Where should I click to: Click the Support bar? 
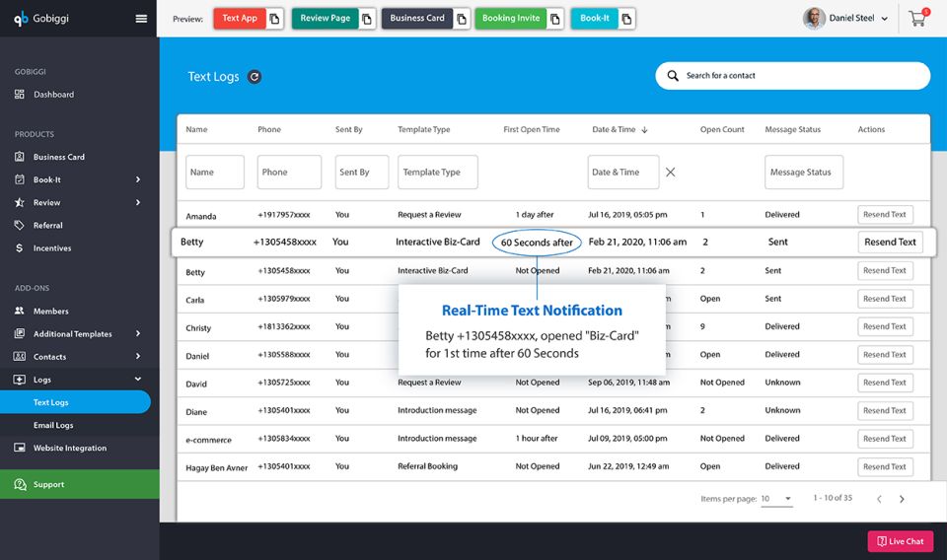[x=80, y=484]
